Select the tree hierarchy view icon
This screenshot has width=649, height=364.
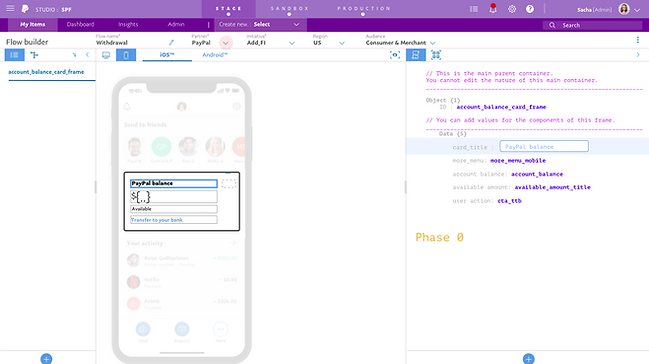[x=34, y=55]
